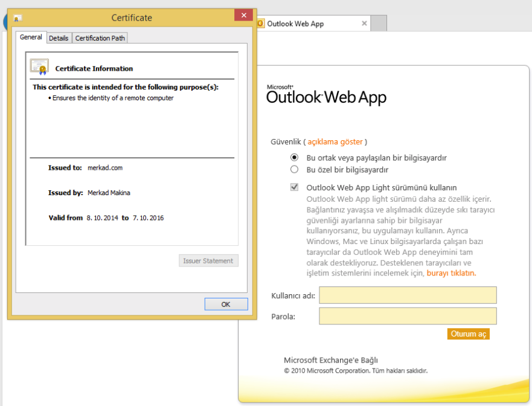This screenshot has width=532, height=406.
Task: Select 'Bu özel bir bilgisayardır' radio button
Action: [x=294, y=169]
